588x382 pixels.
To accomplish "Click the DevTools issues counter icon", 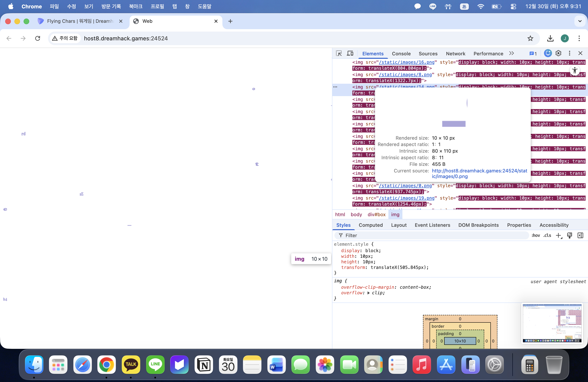I will 533,54.
